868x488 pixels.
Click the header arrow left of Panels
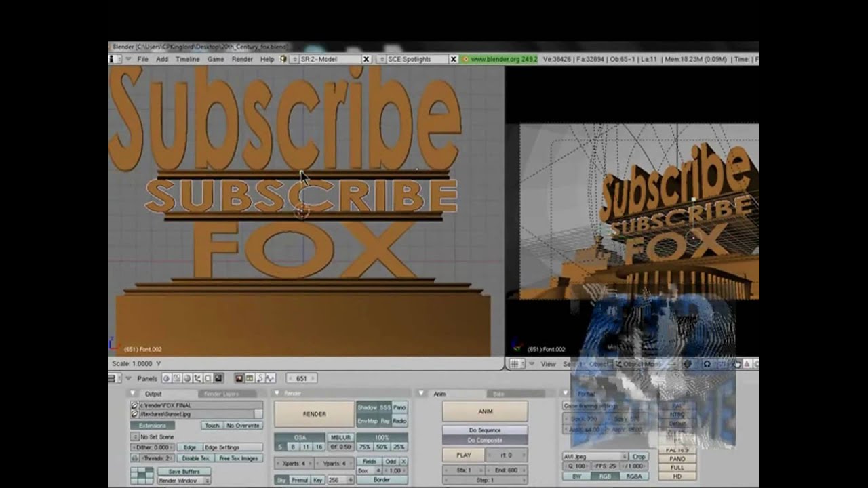point(128,378)
